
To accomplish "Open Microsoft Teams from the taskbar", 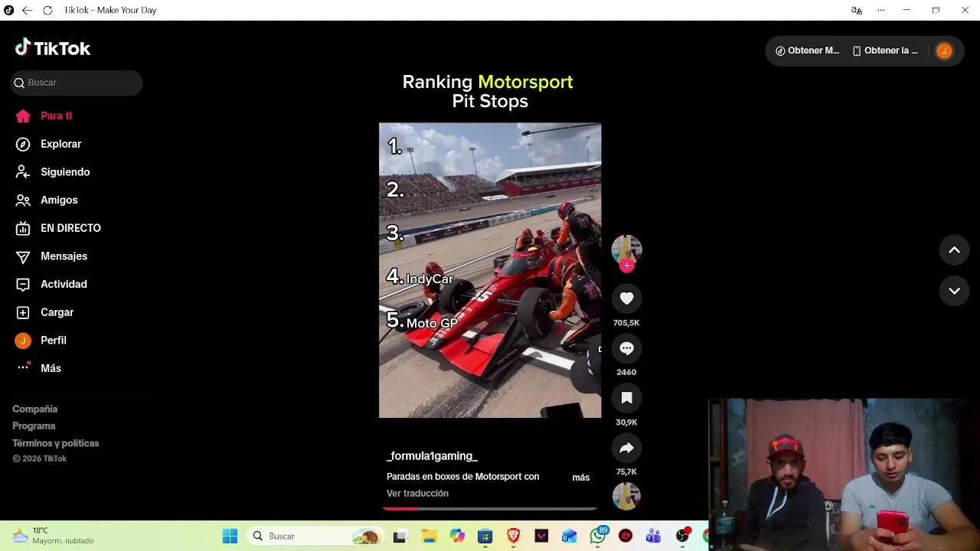I will point(653,536).
